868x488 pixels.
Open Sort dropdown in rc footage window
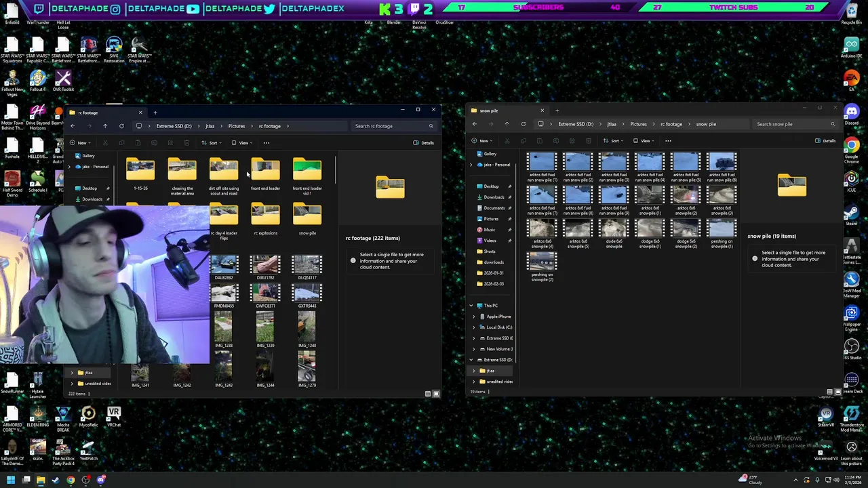click(212, 143)
